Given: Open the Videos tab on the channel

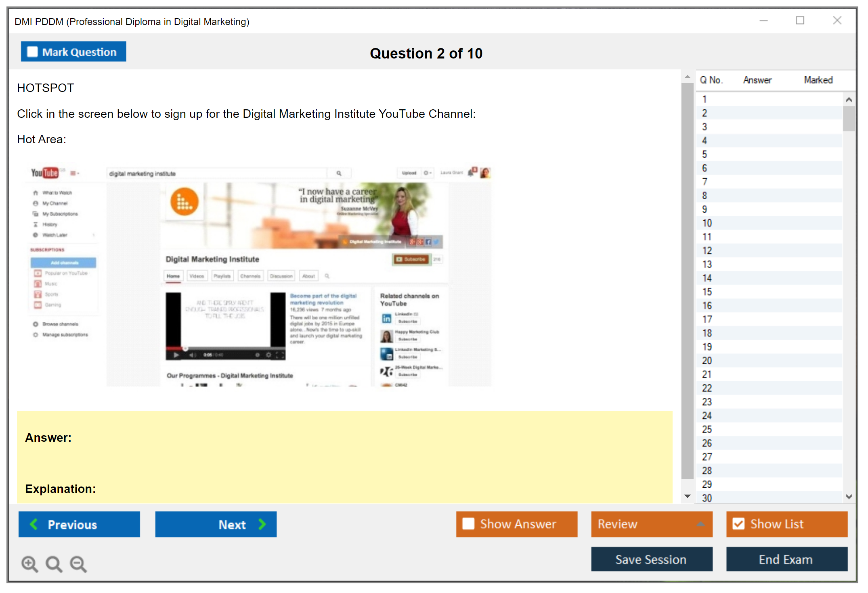Looking at the screenshot, I should pos(197,276).
